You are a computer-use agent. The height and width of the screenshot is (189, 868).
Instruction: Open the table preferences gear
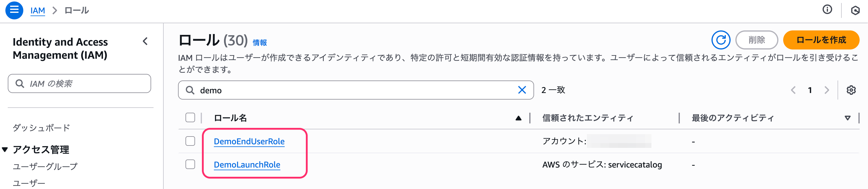[x=852, y=90]
